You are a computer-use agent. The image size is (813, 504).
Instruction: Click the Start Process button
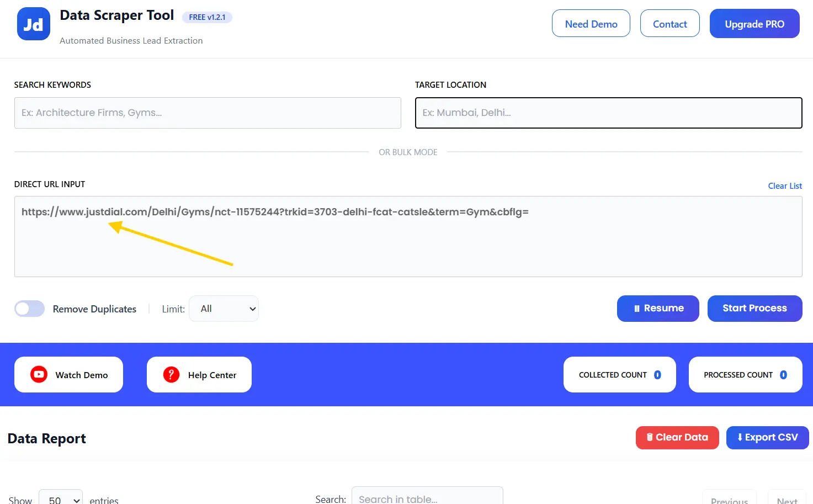[754, 308]
